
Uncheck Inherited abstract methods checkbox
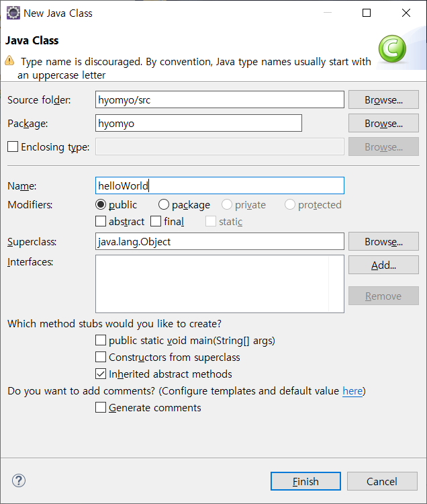[x=101, y=374]
